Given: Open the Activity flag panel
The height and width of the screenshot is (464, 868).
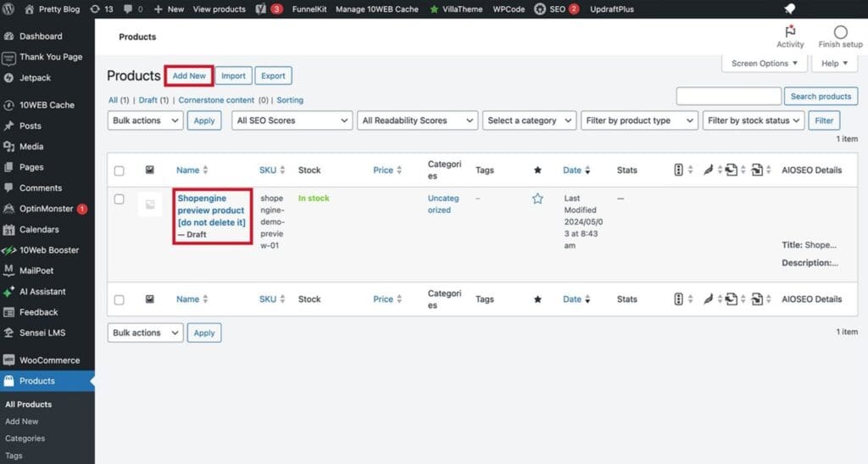Looking at the screenshot, I should (790, 36).
